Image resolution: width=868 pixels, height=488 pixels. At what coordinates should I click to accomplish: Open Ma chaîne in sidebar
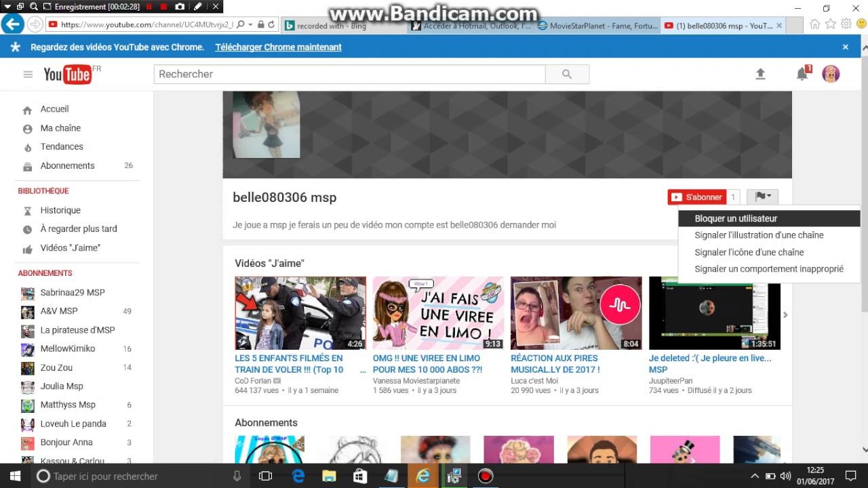tap(60, 128)
